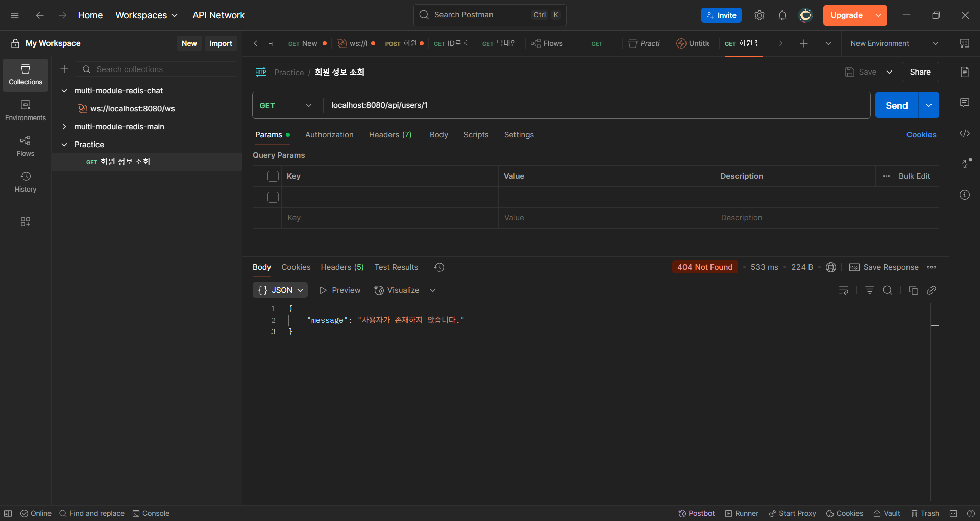Open the related requests icon
The image size is (980, 521).
click(966, 163)
